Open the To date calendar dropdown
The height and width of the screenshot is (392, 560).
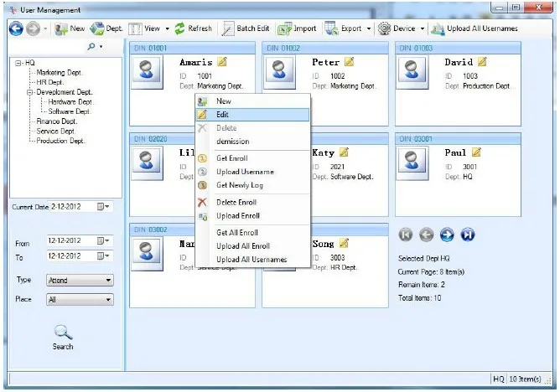[103, 255]
